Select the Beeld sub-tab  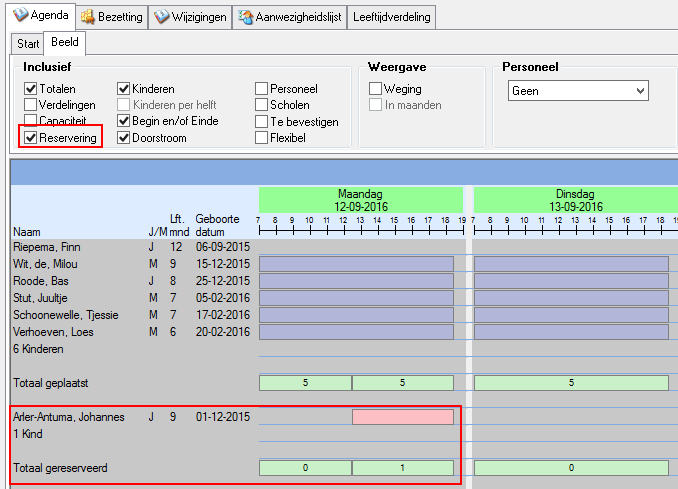(67, 44)
